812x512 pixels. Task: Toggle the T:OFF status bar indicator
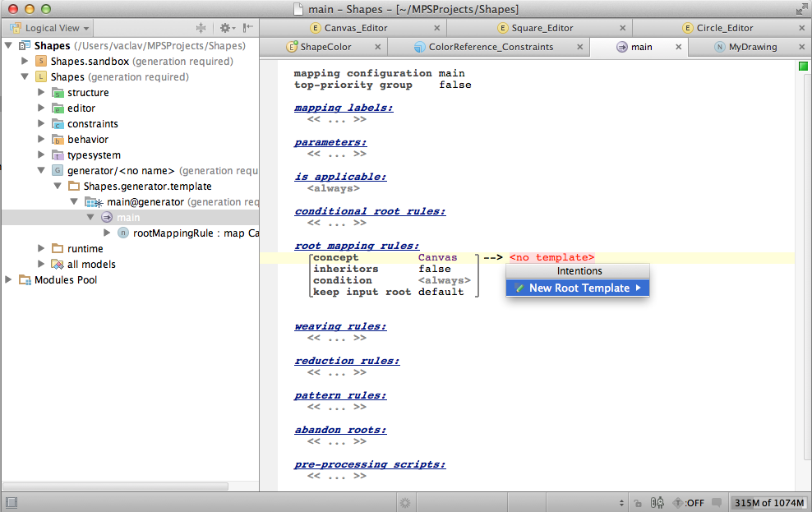689,502
